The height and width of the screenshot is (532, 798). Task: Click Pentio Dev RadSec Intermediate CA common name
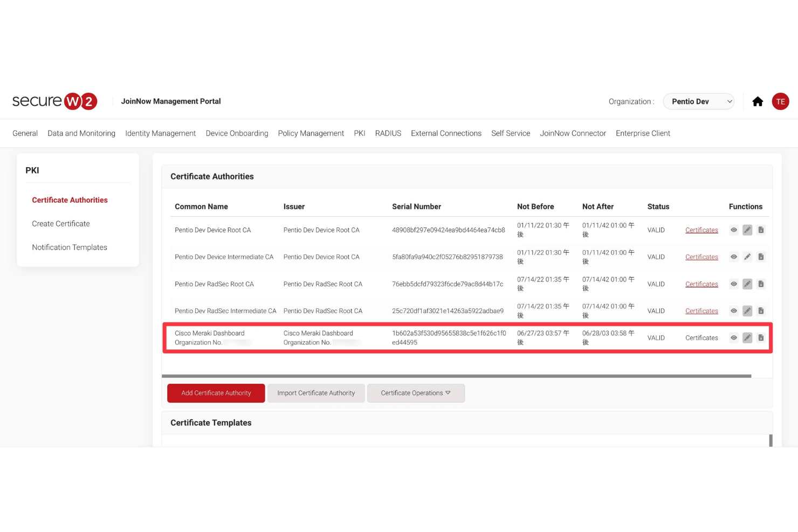225,311
